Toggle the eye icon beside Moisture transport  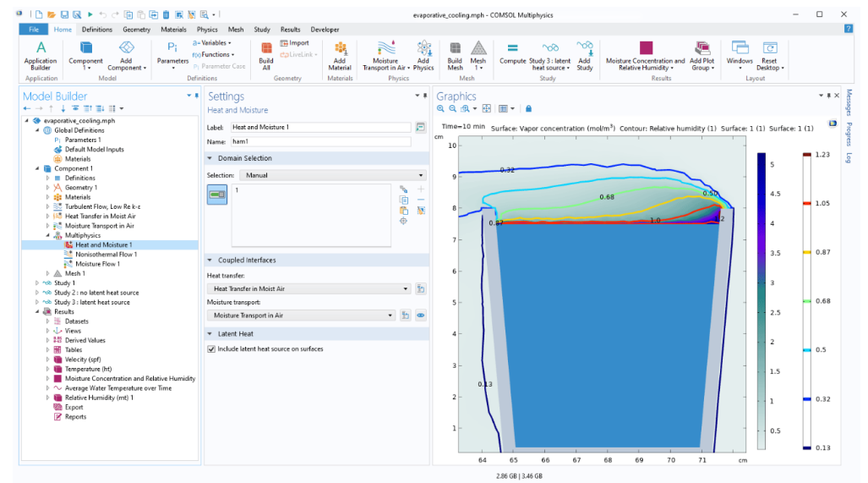[x=421, y=316]
